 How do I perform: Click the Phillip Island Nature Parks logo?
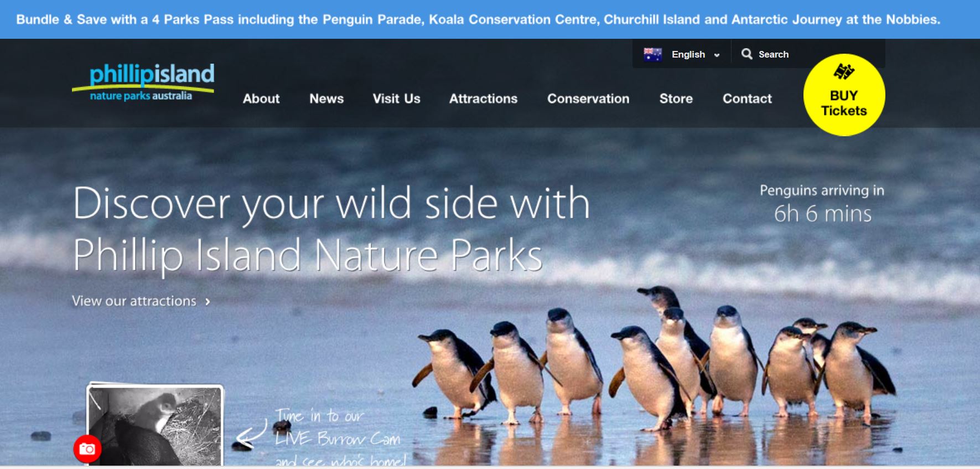[x=143, y=82]
